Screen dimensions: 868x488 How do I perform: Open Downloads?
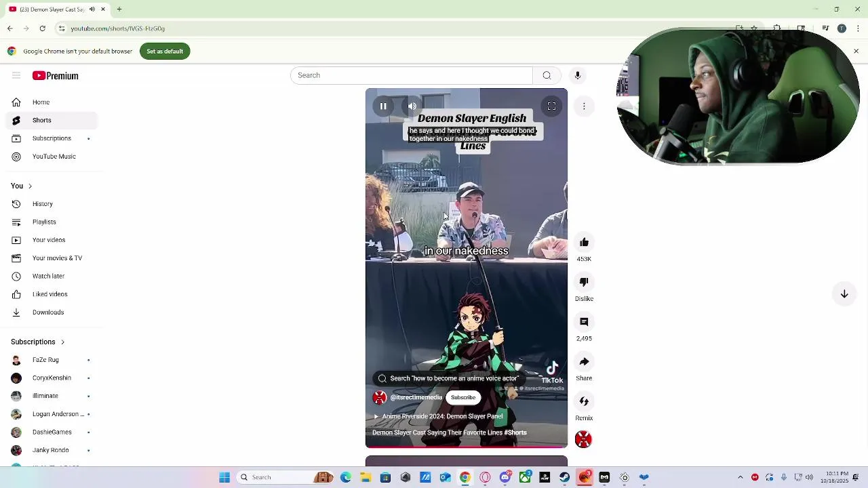pyautogui.click(x=52, y=312)
